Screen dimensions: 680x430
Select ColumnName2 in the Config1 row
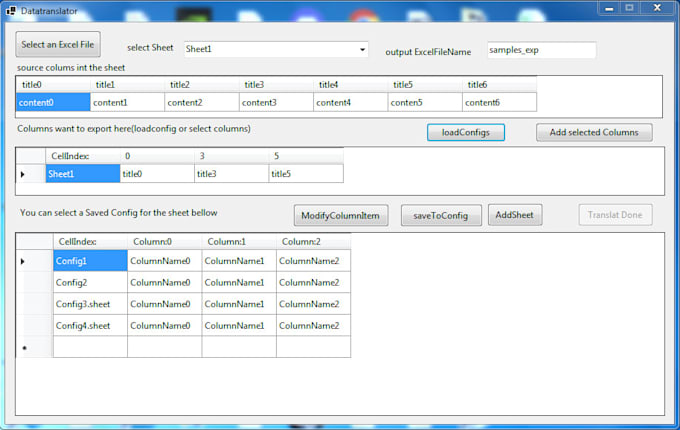pos(313,261)
